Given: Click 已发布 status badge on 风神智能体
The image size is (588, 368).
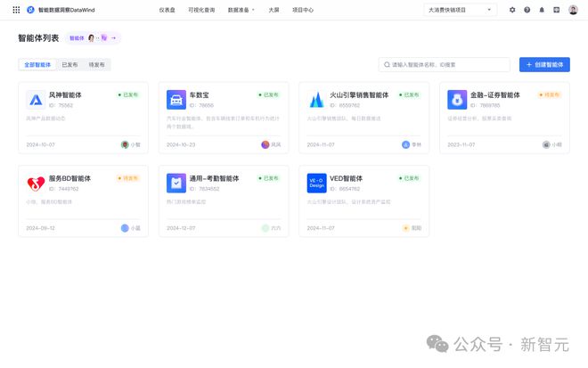Looking at the screenshot, I should [128, 95].
